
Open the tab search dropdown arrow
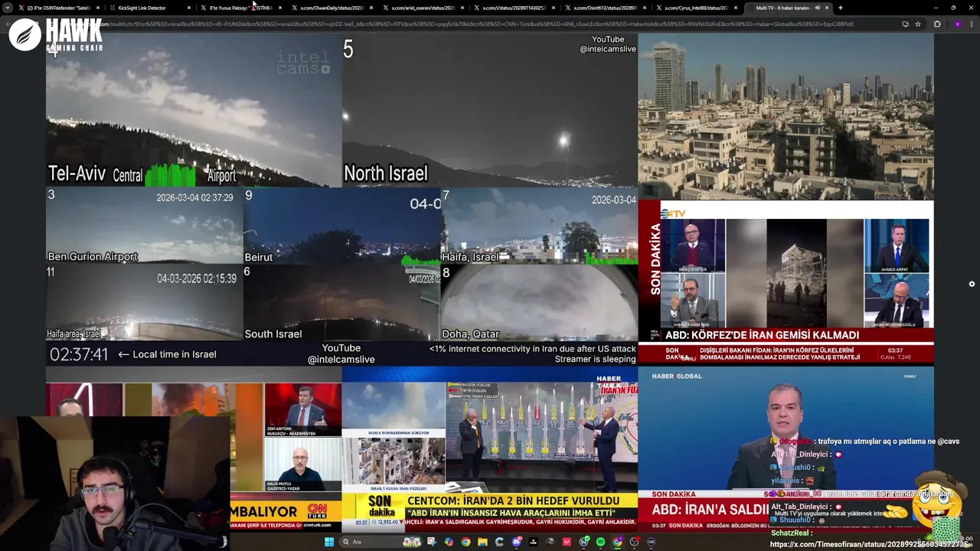[8, 8]
